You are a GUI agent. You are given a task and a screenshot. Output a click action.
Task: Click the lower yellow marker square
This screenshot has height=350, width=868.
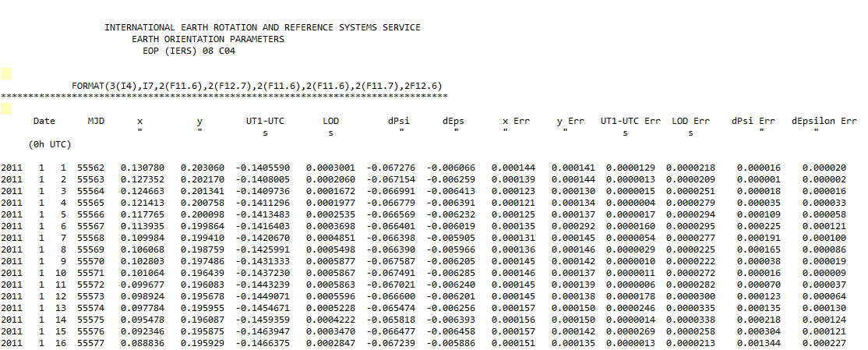tap(6, 106)
